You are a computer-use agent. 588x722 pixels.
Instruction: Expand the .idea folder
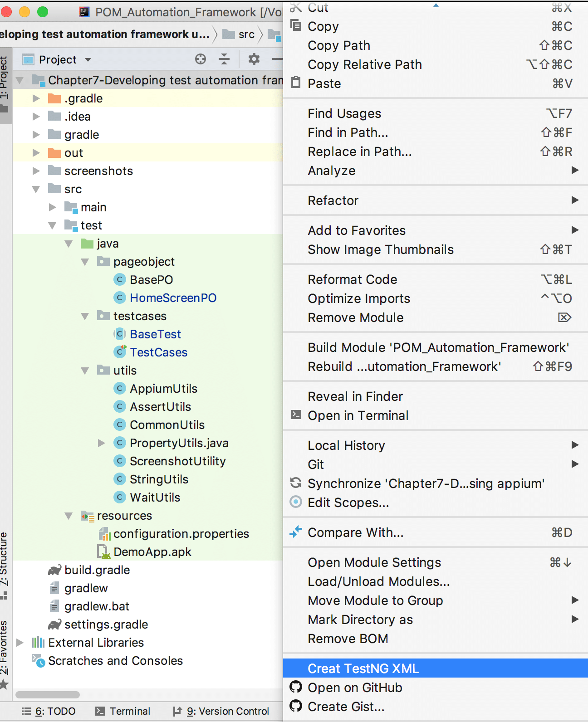coord(36,117)
